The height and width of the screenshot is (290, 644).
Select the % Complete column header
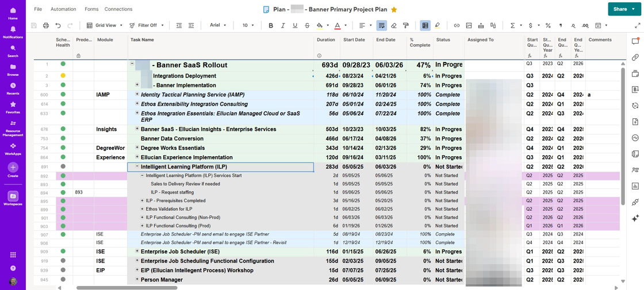pos(420,47)
